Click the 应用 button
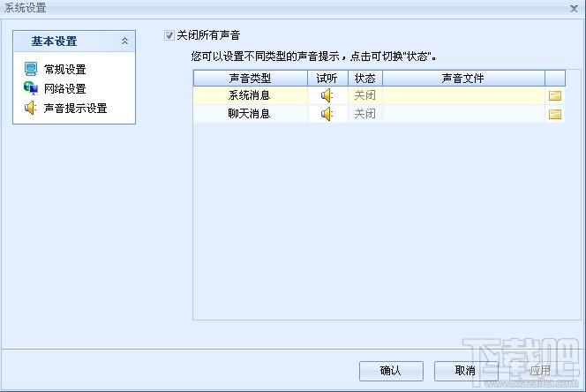Screen dimensions: 586x392 coord(540,371)
